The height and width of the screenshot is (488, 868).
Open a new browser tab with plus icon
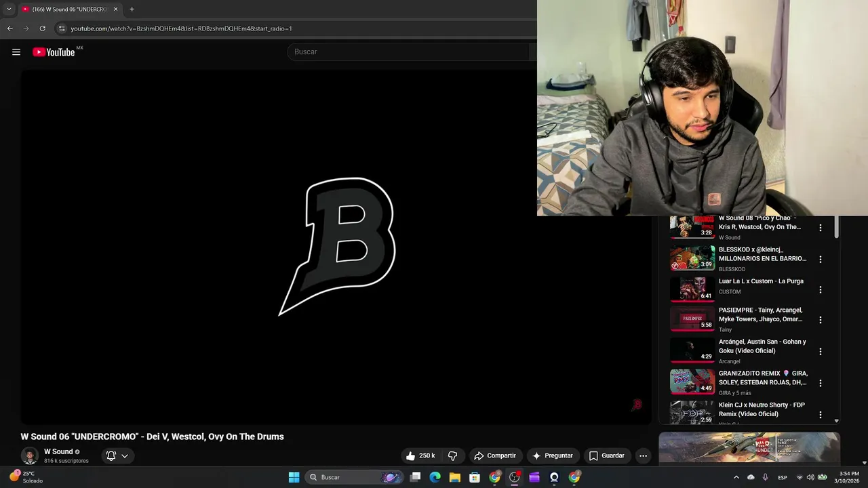tap(132, 9)
